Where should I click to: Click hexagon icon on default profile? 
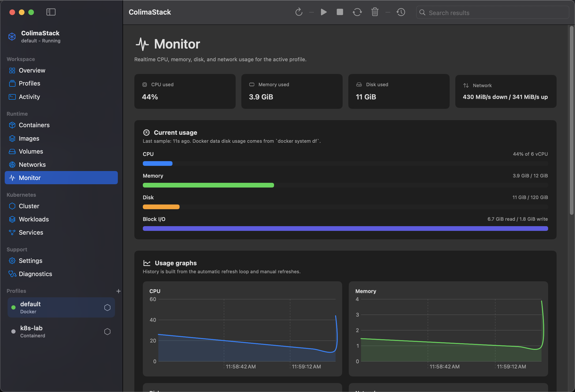point(107,307)
